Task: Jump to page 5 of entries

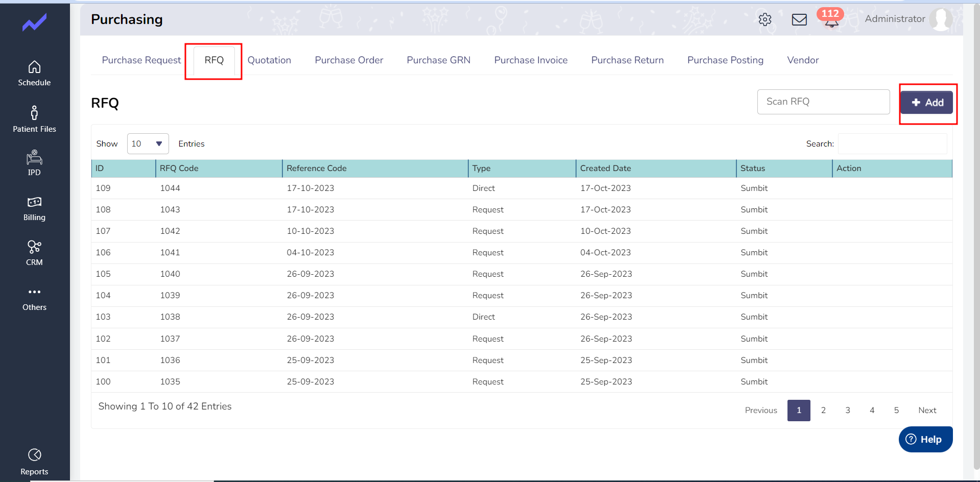Action: (896, 411)
